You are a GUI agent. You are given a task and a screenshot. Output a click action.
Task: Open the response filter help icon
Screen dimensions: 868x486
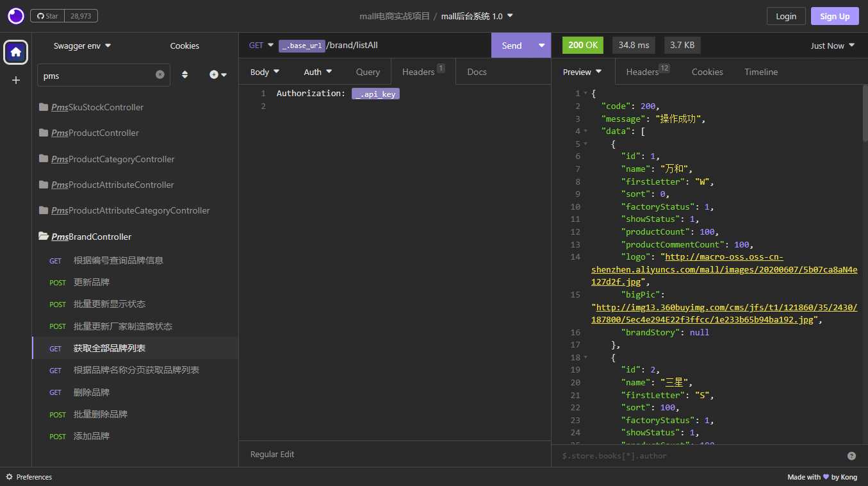coord(851,456)
